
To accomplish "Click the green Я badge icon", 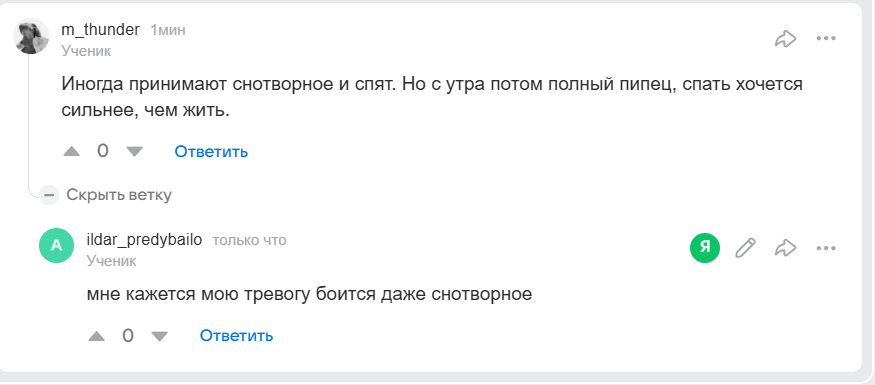I will (705, 248).
